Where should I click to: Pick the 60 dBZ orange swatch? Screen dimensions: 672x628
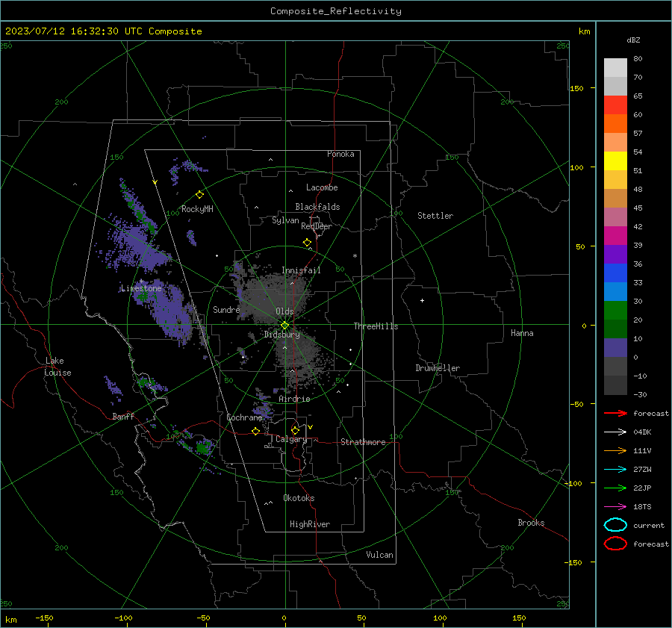coord(615,123)
